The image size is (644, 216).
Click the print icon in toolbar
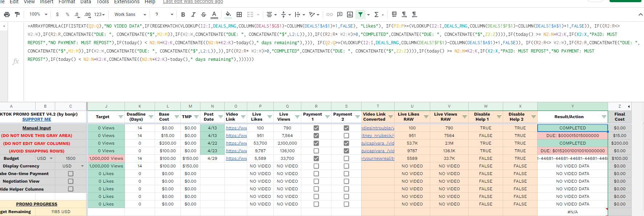pyautogui.click(x=7, y=14)
